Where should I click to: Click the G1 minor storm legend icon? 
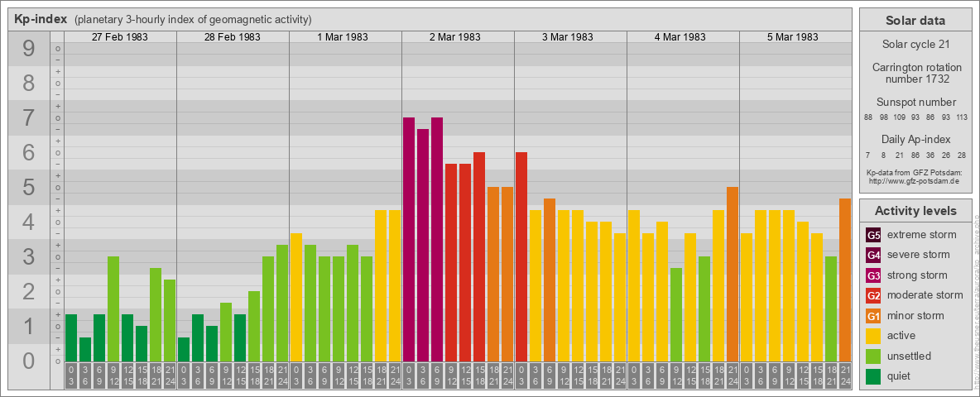click(873, 316)
